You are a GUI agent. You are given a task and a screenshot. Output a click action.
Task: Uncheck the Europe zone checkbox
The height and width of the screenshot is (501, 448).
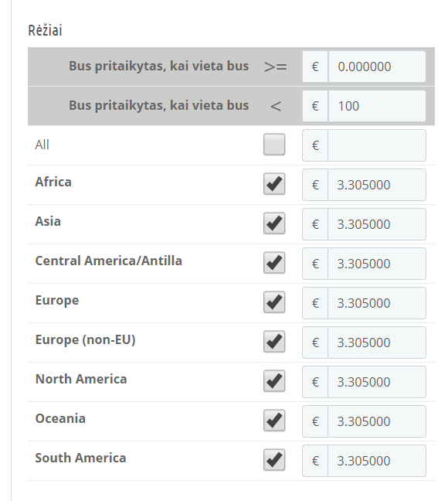[274, 302]
